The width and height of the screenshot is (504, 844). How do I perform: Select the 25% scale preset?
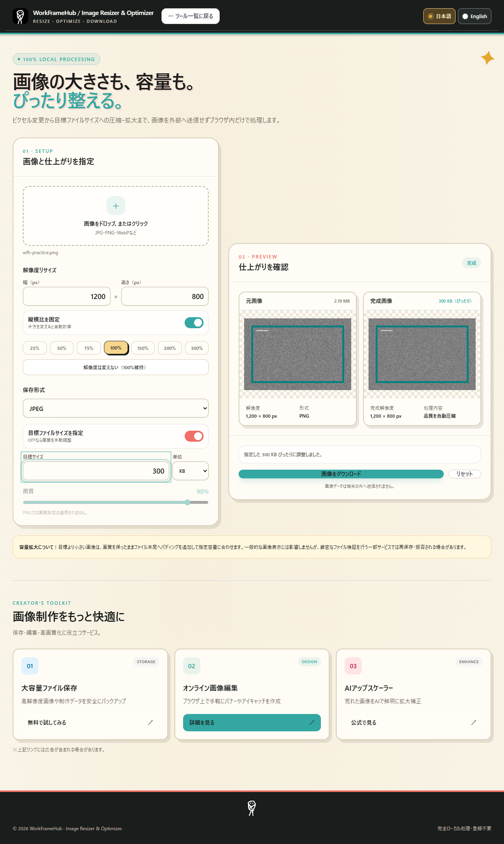pyautogui.click(x=35, y=348)
